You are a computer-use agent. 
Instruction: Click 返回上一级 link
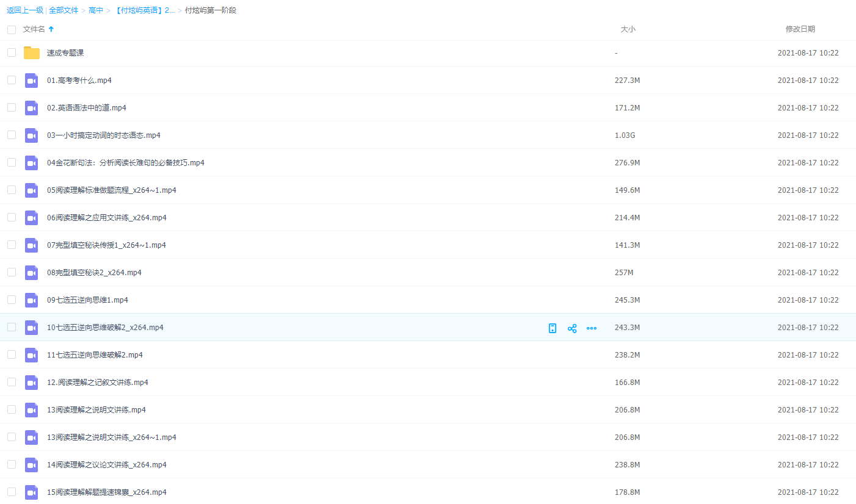[25, 10]
